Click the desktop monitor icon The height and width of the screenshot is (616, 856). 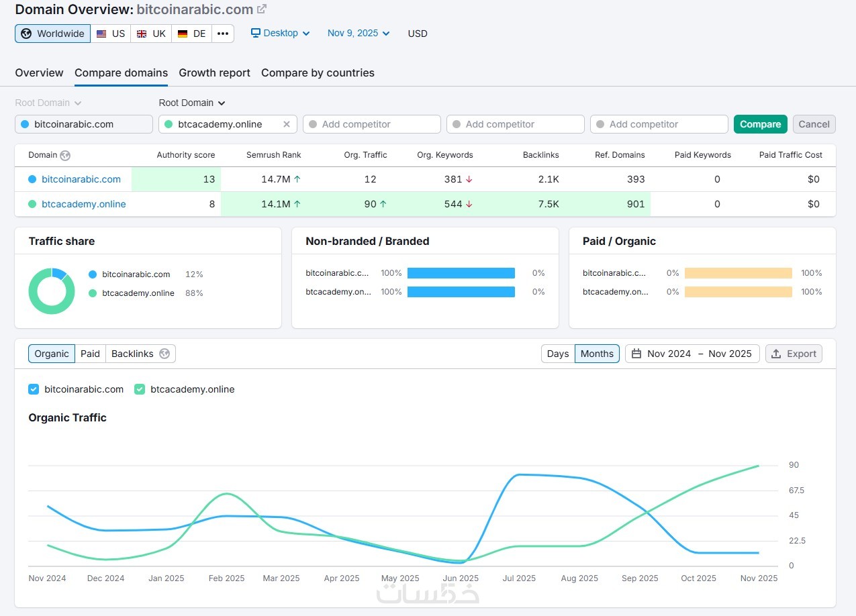click(x=256, y=33)
